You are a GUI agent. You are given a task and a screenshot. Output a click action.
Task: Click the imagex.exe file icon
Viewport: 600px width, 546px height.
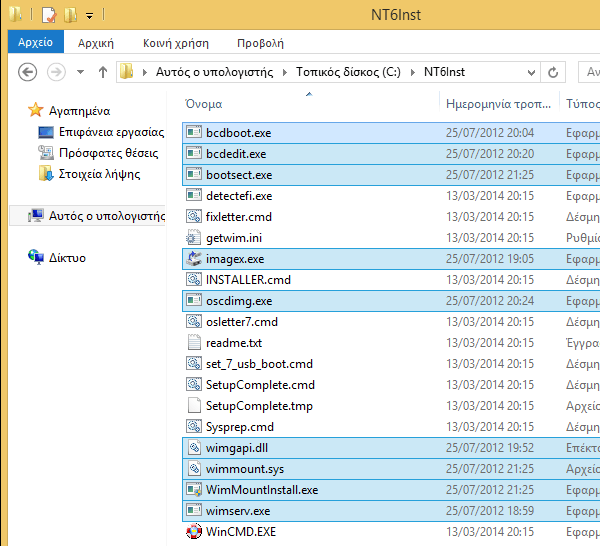click(194, 259)
